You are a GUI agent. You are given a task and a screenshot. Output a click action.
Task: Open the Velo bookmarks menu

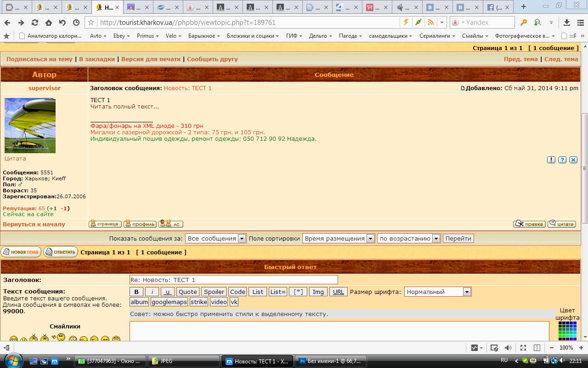click(x=173, y=36)
